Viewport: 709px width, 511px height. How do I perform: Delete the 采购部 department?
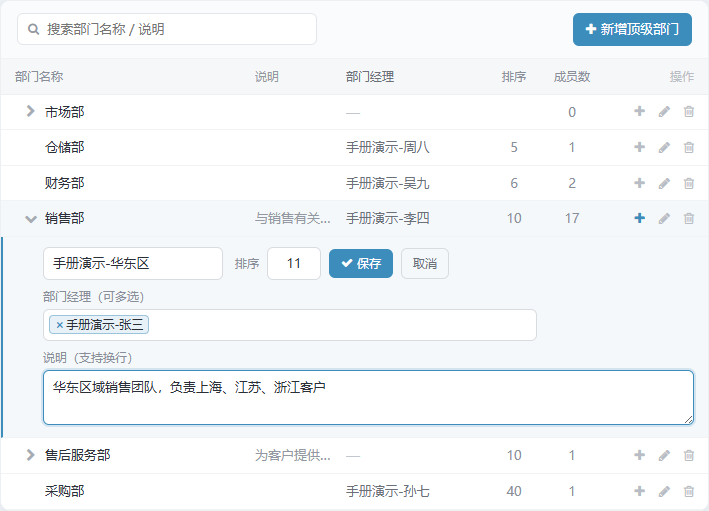689,491
